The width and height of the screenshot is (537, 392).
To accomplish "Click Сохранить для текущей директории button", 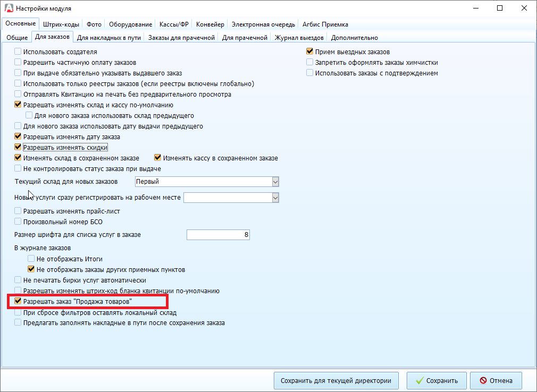I will point(336,381).
